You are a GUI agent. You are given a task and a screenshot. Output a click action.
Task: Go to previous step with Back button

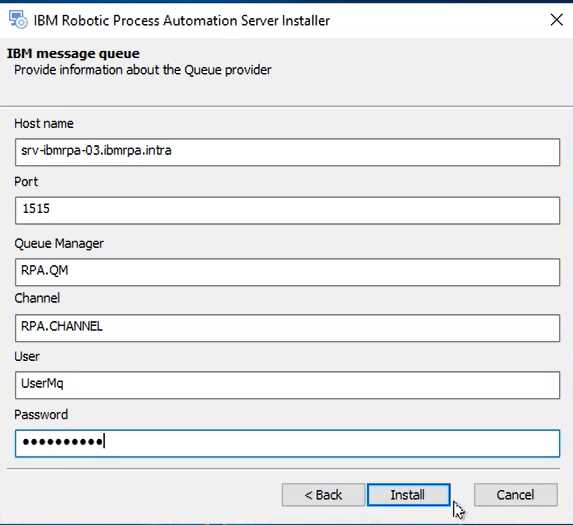[323, 495]
